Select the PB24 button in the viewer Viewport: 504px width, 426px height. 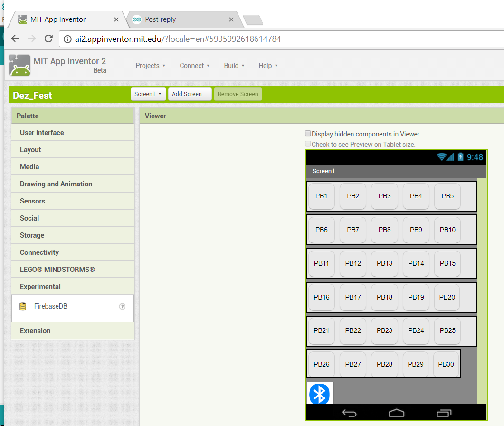point(416,330)
